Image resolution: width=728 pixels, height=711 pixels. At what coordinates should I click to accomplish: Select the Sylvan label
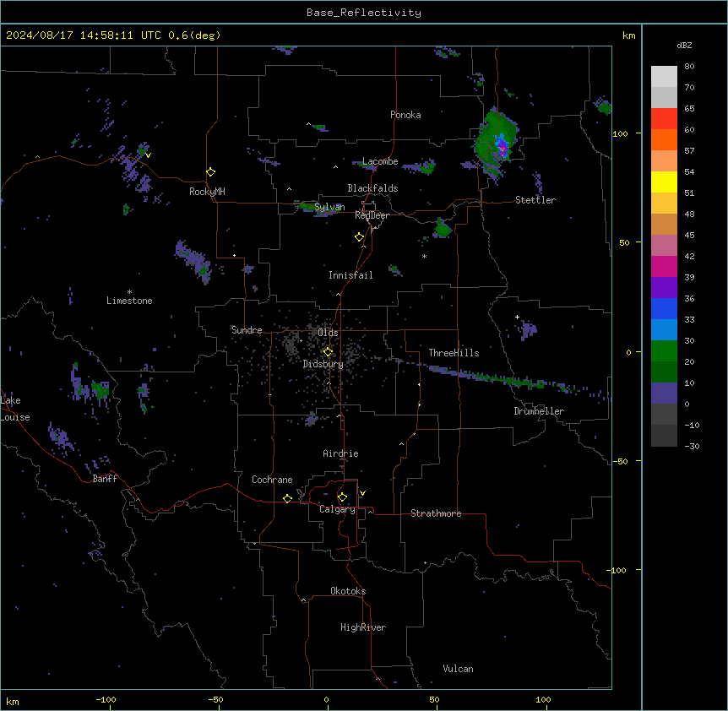point(329,207)
